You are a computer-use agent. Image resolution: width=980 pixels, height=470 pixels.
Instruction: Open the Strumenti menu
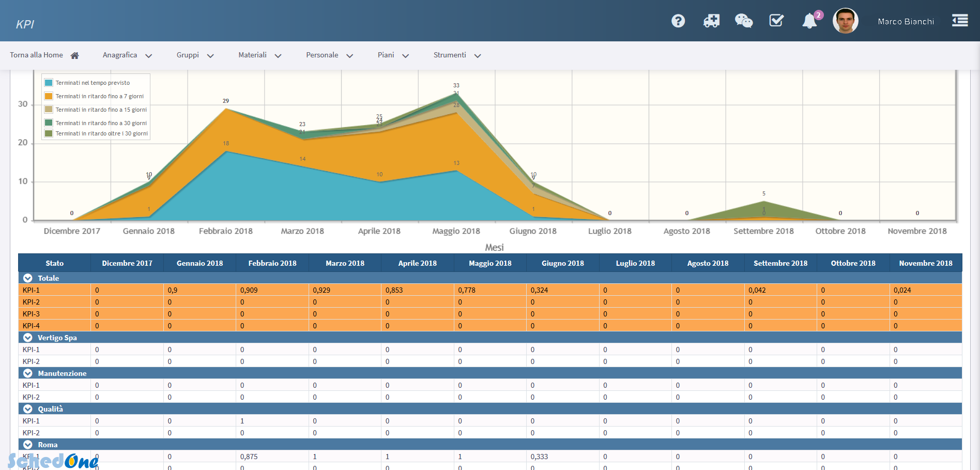tap(456, 55)
